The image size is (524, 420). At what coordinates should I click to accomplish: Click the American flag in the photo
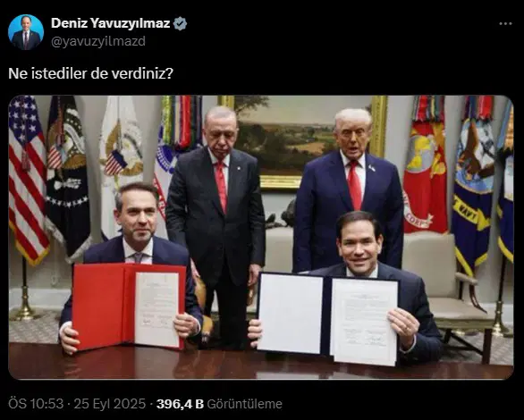click(x=28, y=180)
